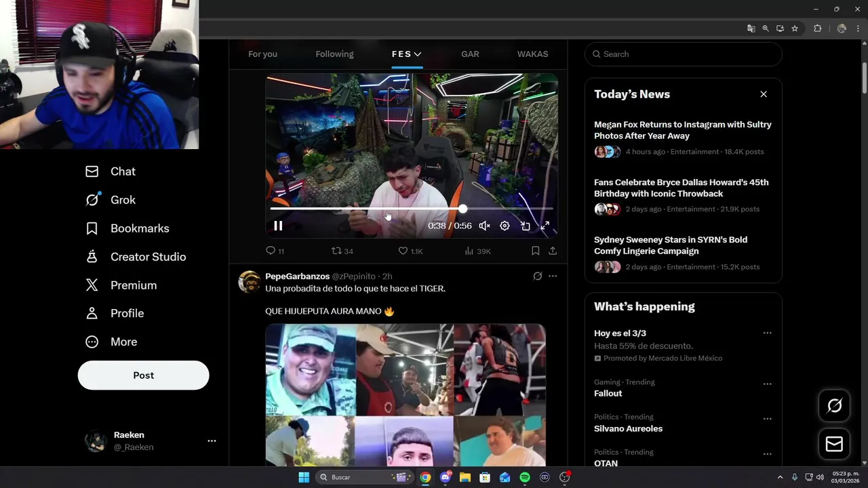Open options for Fallout trend

pos(767,384)
